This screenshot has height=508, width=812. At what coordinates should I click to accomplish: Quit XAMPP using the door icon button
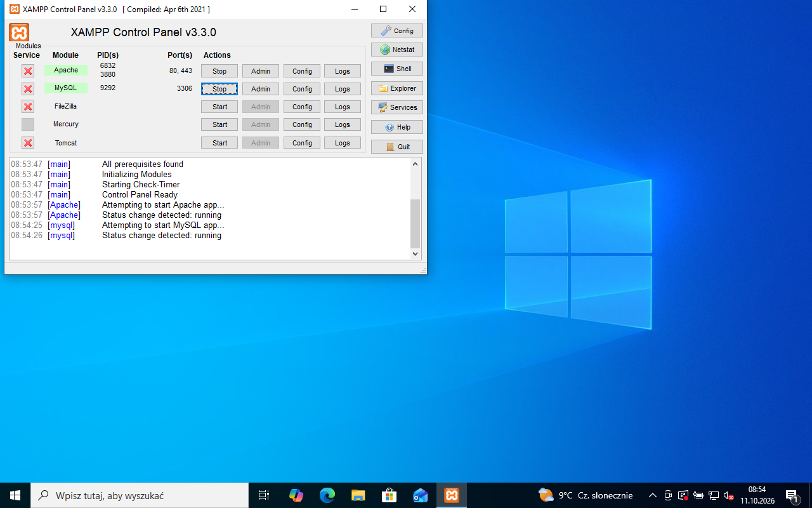click(x=397, y=147)
